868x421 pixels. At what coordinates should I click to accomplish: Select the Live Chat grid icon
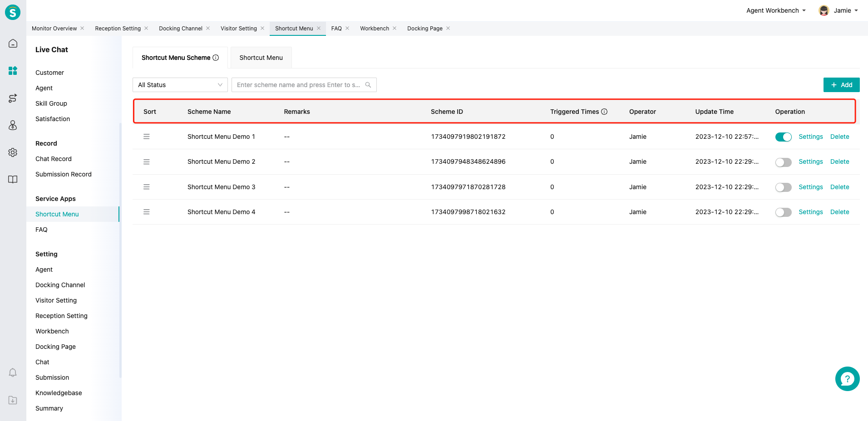point(13,71)
